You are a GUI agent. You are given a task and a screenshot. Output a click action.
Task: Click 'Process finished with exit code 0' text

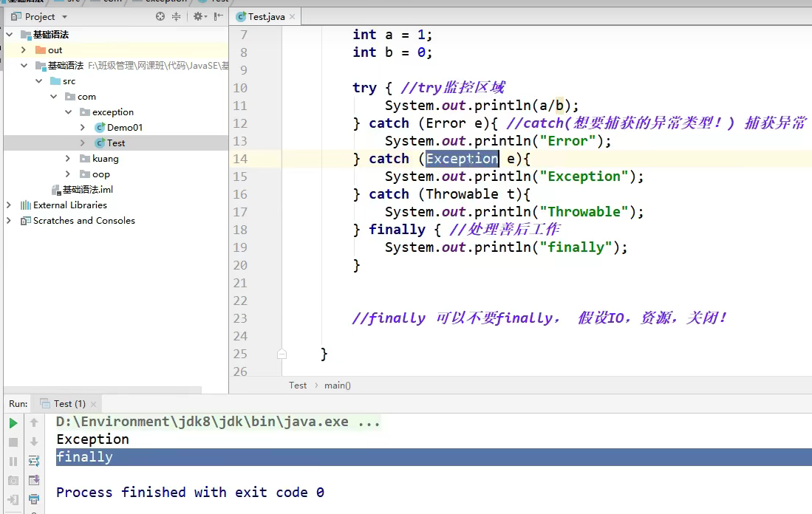(190, 493)
